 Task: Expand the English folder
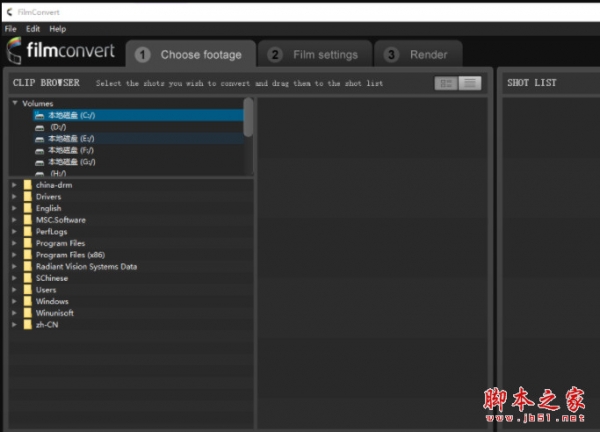point(14,208)
